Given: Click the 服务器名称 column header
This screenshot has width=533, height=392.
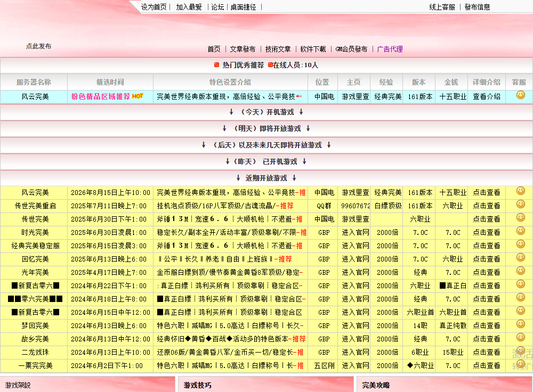Looking at the screenshot, I should (x=34, y=82).
